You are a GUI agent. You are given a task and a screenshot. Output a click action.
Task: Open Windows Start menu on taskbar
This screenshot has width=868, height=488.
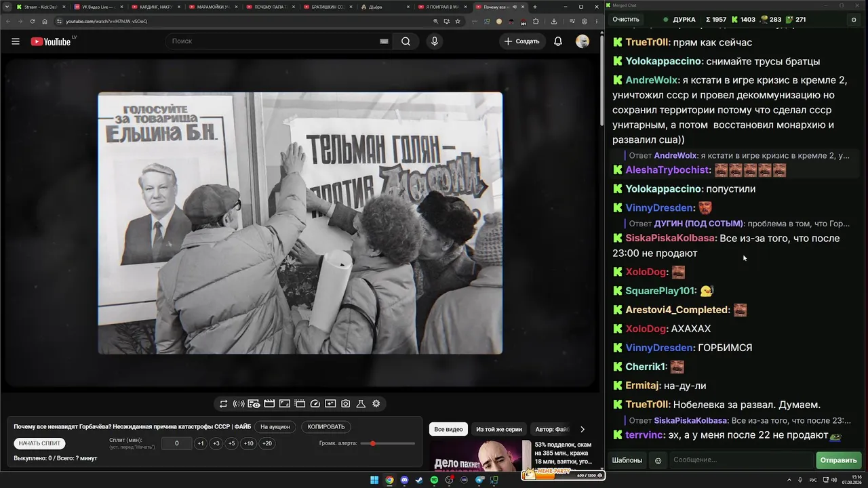click(x=374, y=480)
